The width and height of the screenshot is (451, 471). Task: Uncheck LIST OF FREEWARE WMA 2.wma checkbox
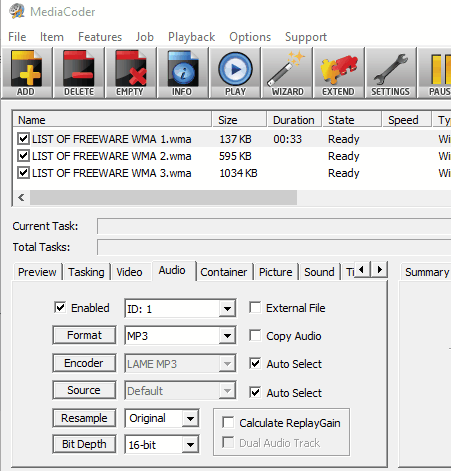point(23,156)
